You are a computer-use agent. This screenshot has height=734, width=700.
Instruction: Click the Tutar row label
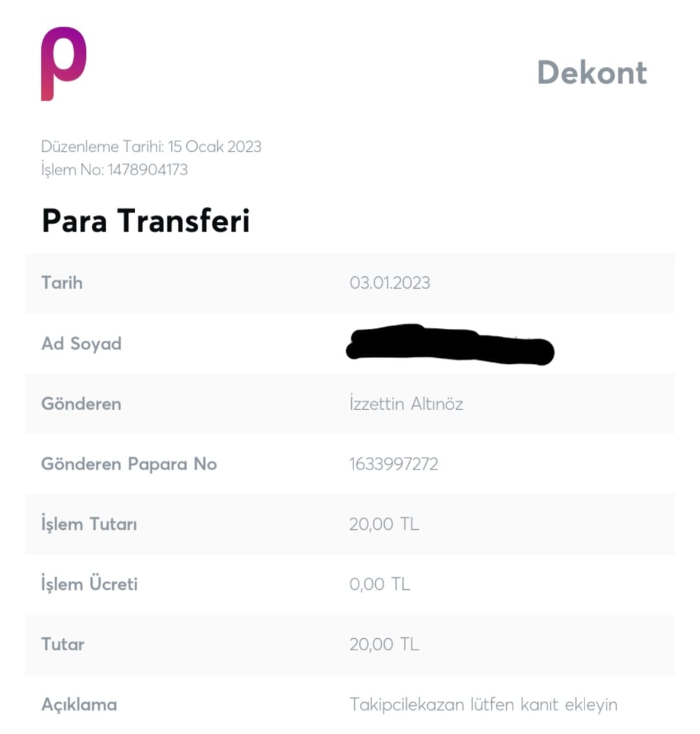(x=63, y=645)
